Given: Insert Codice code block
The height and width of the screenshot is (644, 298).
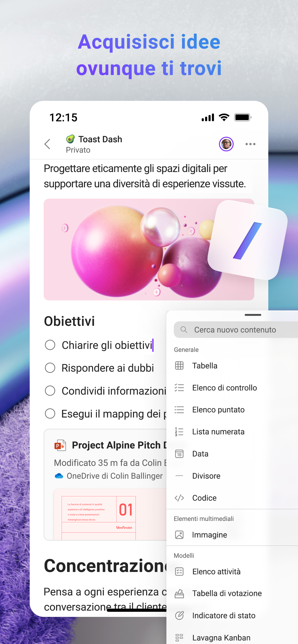Looking at the screenshot, I should [232, 498].
